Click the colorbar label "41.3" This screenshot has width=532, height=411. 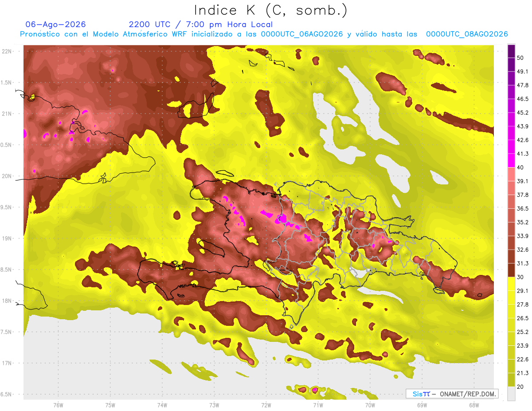click(523, 154)
